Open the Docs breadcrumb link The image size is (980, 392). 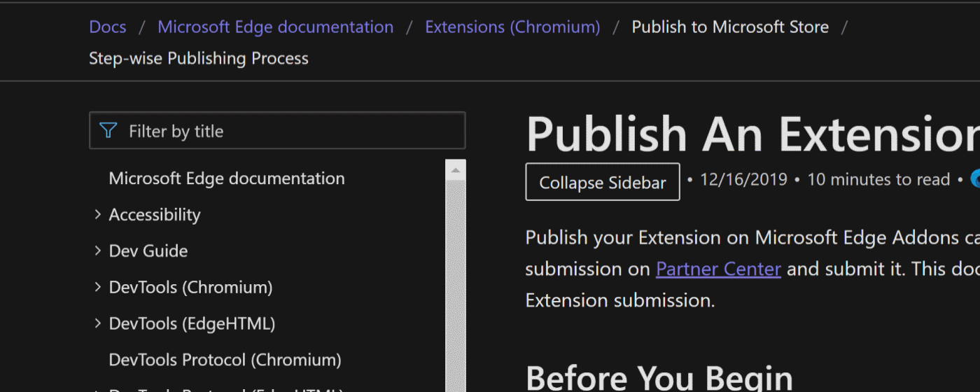point(108,27)
